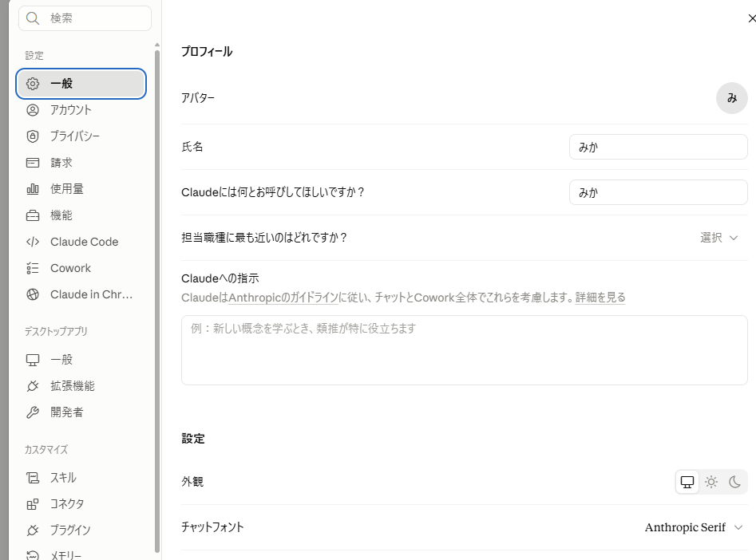
Task: Click the 開発者 wrench icon
Action: coord(33,412)
